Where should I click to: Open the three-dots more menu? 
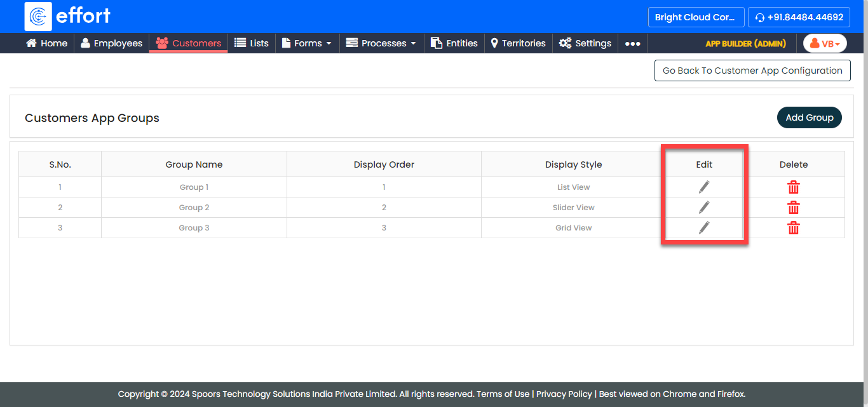tap(632, 43)
